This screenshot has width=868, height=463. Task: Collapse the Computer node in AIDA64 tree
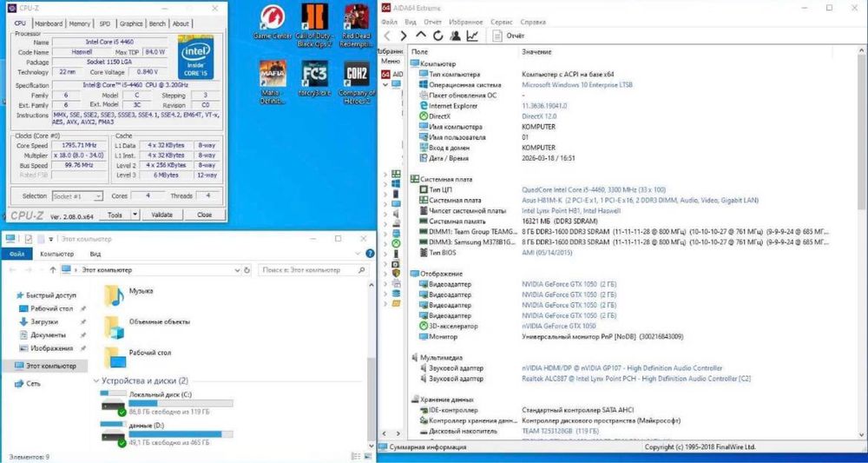tap(385, 84)
